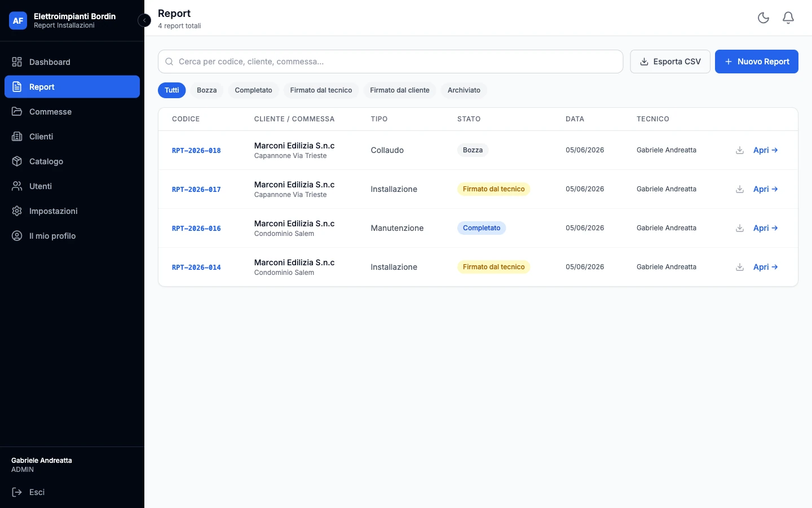This screenshot has width=812, height=508.
Task: Click the CODICE column header
Action: pyautogui.click(x=186, y=119)
